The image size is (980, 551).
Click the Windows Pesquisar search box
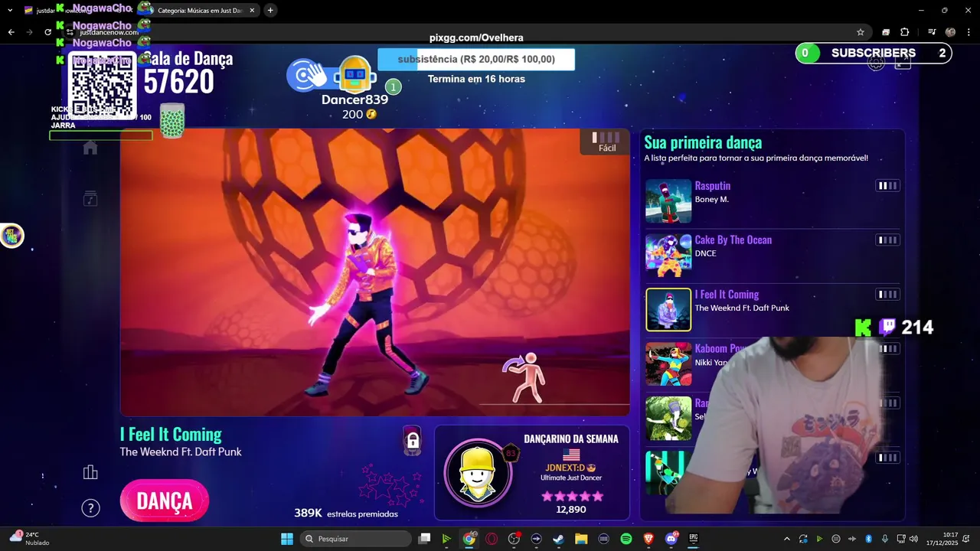click(x=355, y=539)
